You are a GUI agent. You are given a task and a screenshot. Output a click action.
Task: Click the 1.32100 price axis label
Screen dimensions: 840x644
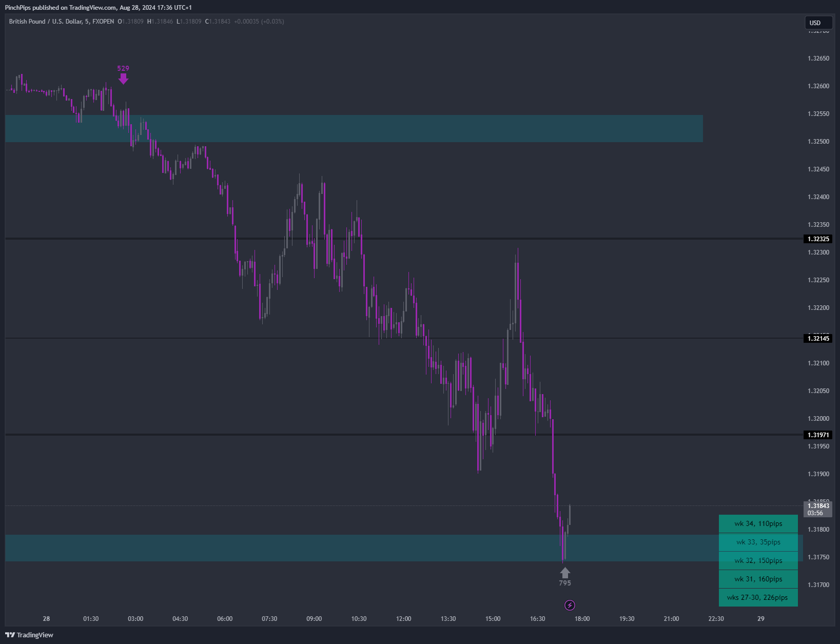pyautogui.click(x=818, y=363)
